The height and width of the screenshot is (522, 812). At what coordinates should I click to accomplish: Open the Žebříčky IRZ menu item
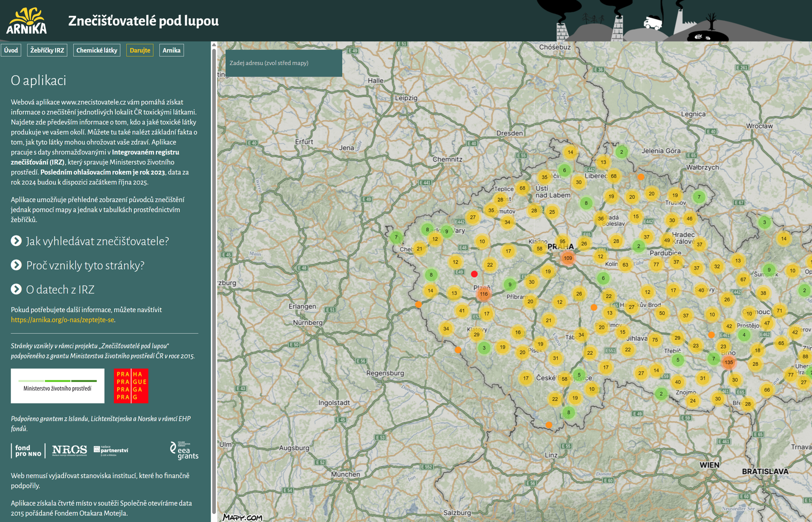pyautogui.click(x=47, y=50)
